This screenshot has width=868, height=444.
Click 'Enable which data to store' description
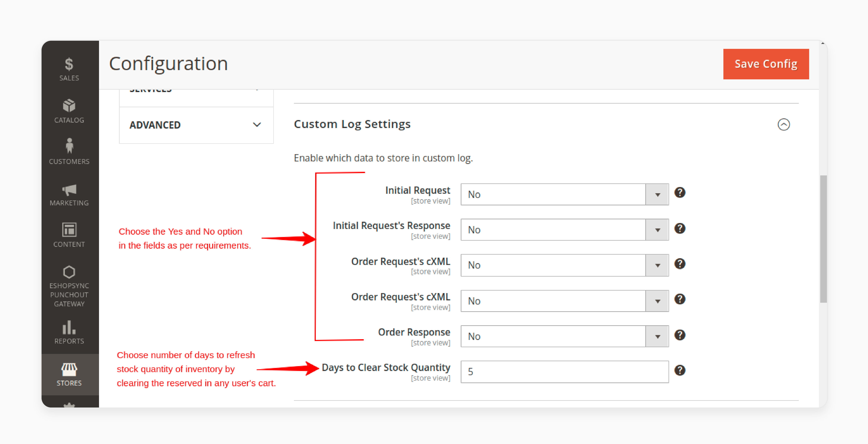(383, 158)
